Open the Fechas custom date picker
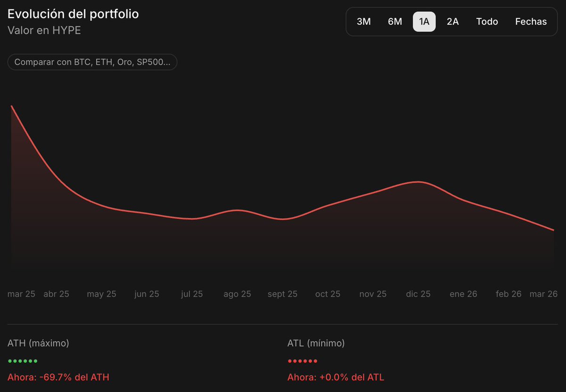 [x=531, y=22]
